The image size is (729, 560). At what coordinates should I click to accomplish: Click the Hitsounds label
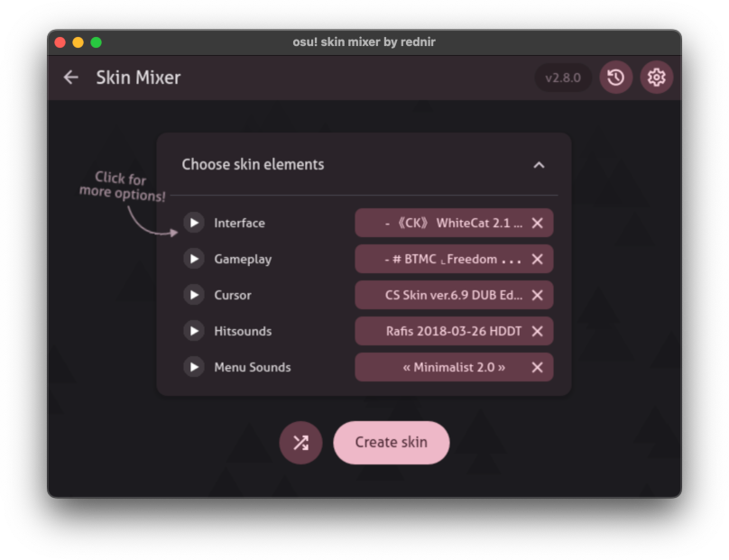(243, 331)
